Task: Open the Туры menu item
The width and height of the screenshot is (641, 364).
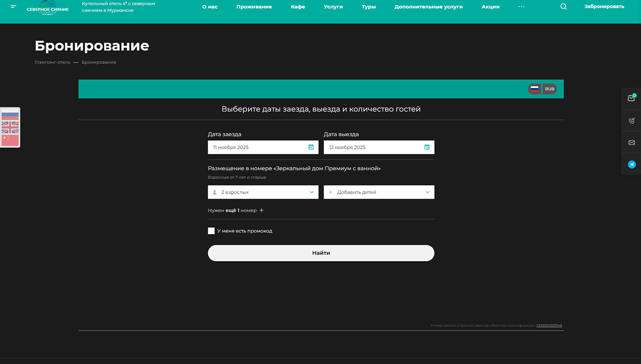Action: click(x=369, y=7)
